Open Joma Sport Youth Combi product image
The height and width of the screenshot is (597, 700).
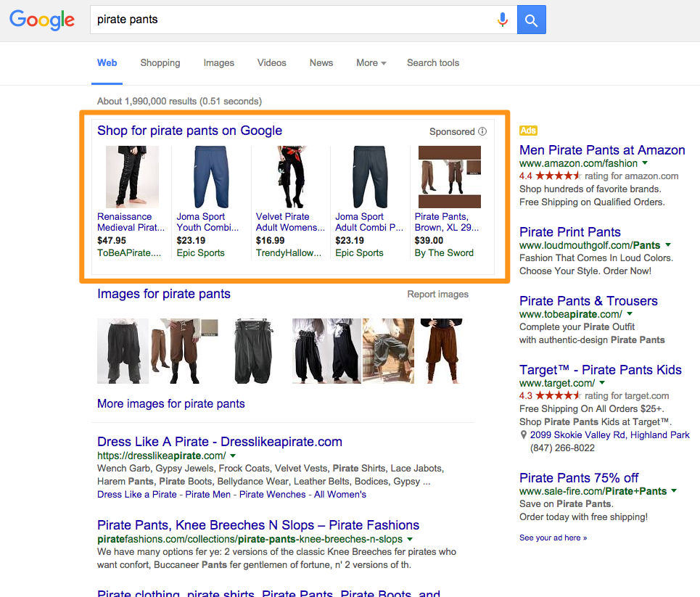tap(211, 177)
